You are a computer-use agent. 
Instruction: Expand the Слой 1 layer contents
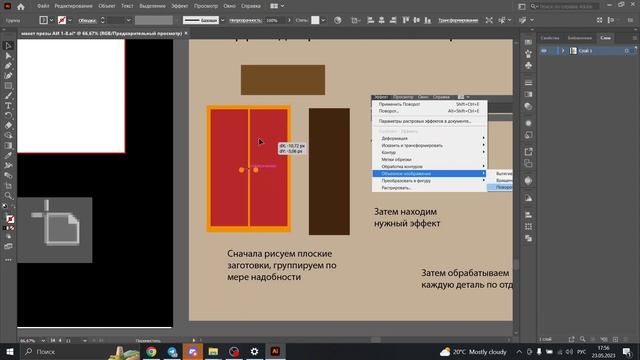563,51
